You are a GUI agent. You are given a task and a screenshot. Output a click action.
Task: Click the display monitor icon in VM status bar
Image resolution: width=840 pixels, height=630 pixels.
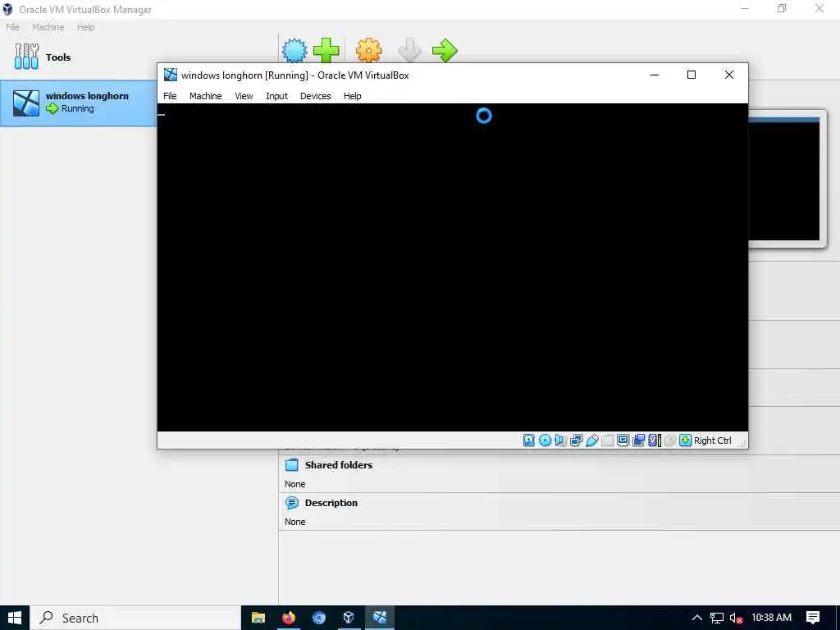pyautogui.click(x=623, y=441)
